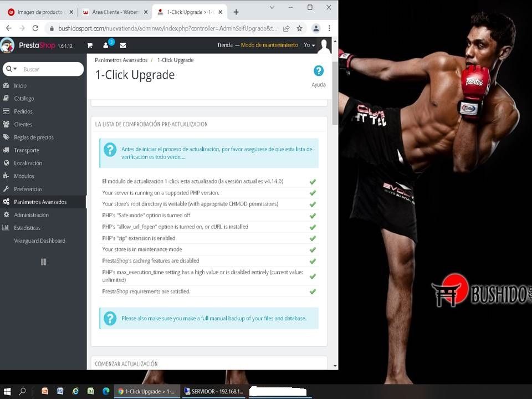Click 'COMENZAR ACTUALIZACIÓN' panel heading

coord(126,364)
